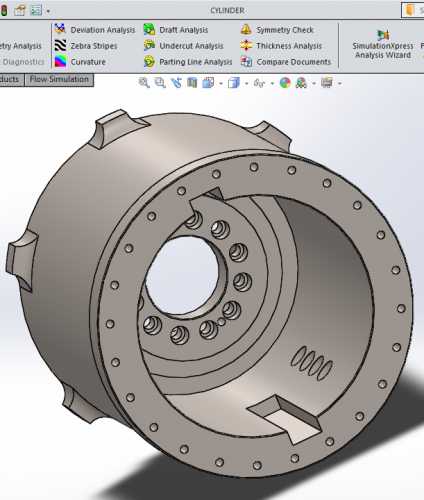Toggle Zebra Stripes display label
Image resolution: width=424 pixels, height=500 pixels.
coord(94,46)
